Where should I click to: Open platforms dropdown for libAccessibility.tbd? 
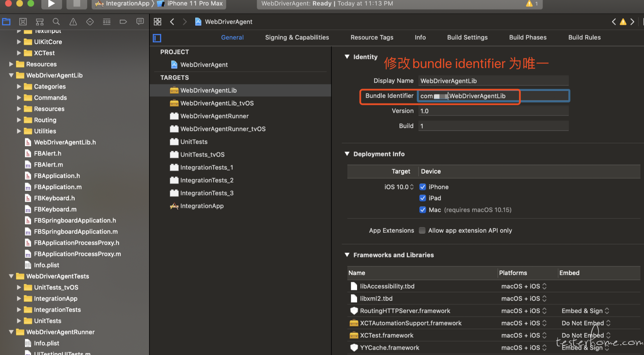[x=524, y=286]
